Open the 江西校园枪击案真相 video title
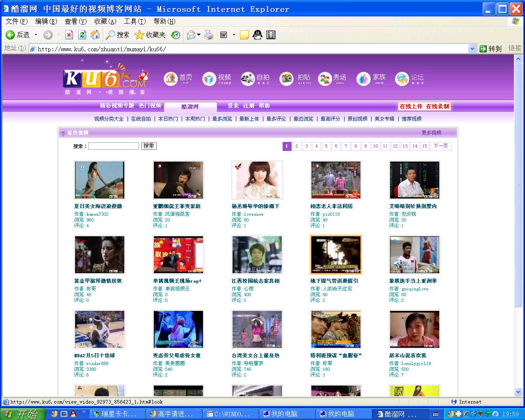The width and height of the screenshot is (525, 420). [256, 281]
